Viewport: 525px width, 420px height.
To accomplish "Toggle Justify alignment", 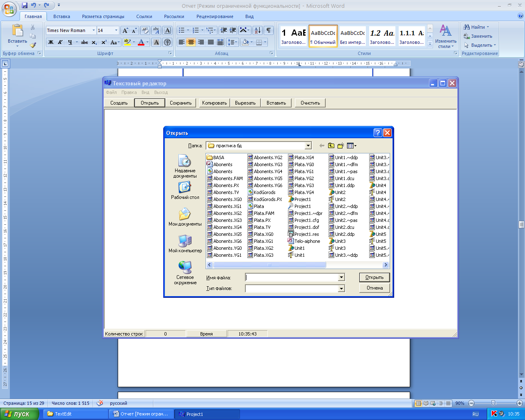I will [x=210, y=42].
